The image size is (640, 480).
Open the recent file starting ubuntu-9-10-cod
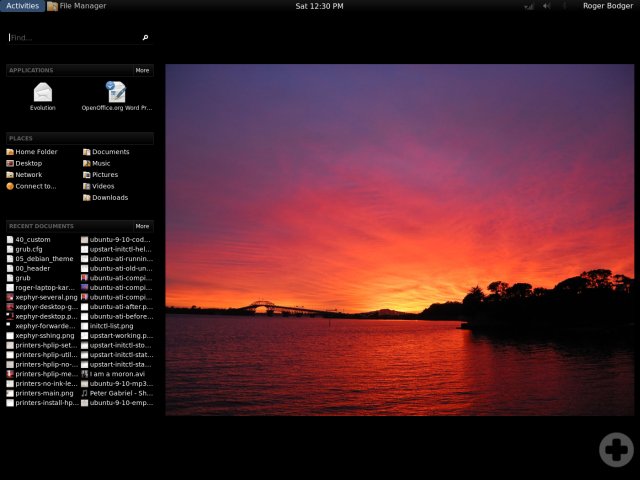click(x=116, y=240)
